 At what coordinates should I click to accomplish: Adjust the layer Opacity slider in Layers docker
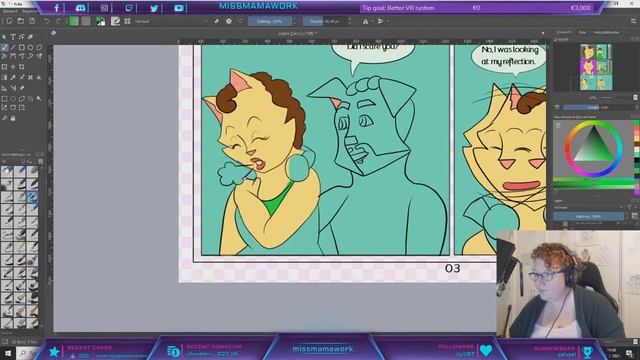(589, 216)
